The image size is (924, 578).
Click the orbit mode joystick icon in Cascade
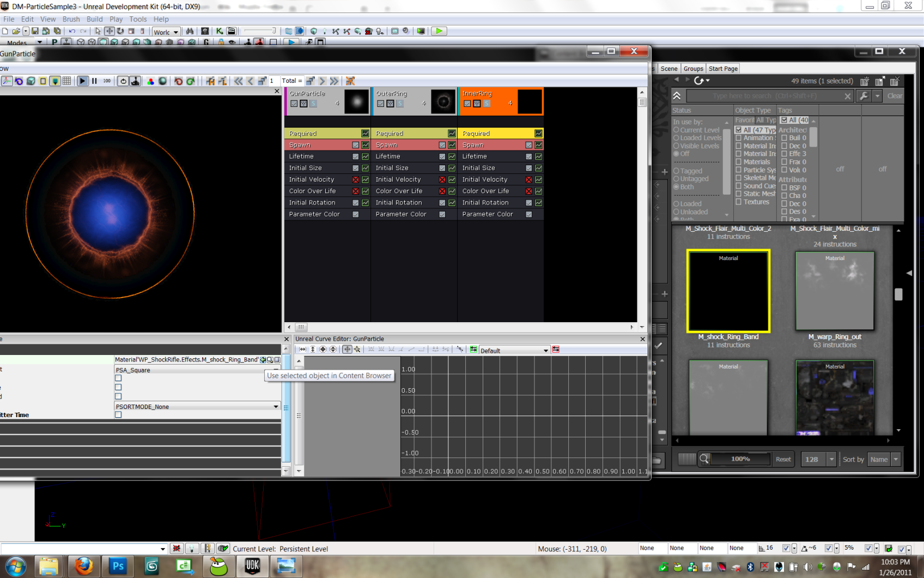[135, 81]
